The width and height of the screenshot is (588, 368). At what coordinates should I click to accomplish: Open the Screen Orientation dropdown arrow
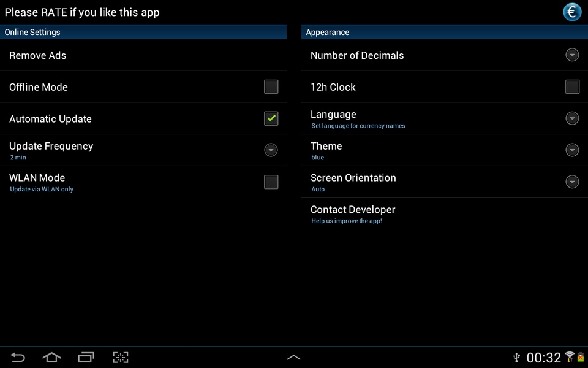(572, 182)
